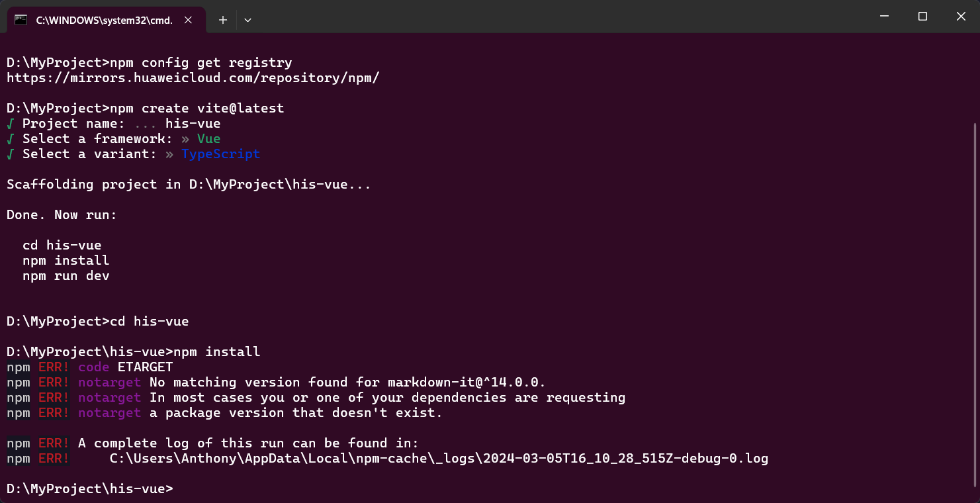Image resolution: width=980 pixels, height=503 pixels.
Task: Click the checkmark beside Select a variant
Action: coord(11,154)
